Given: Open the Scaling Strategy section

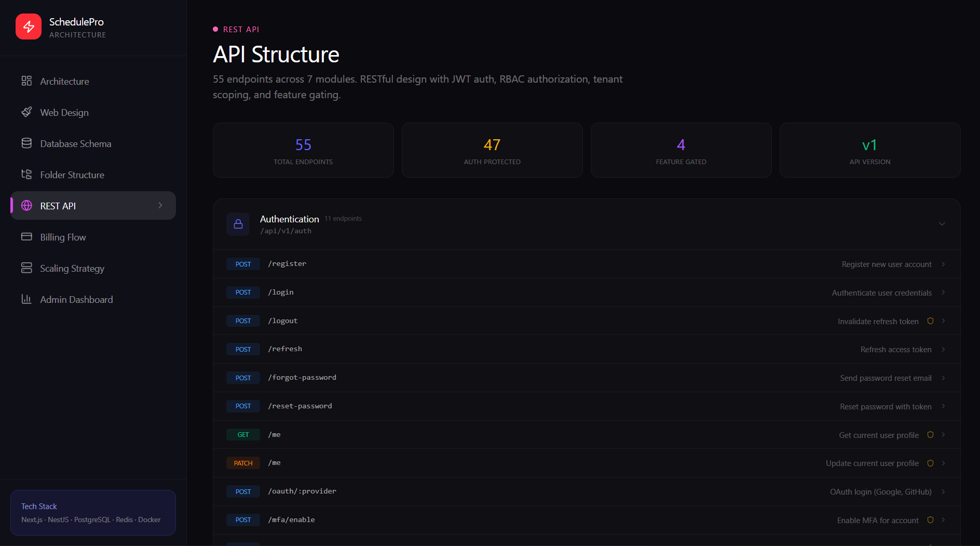Looking at the screenshot, I should (72, 268).
